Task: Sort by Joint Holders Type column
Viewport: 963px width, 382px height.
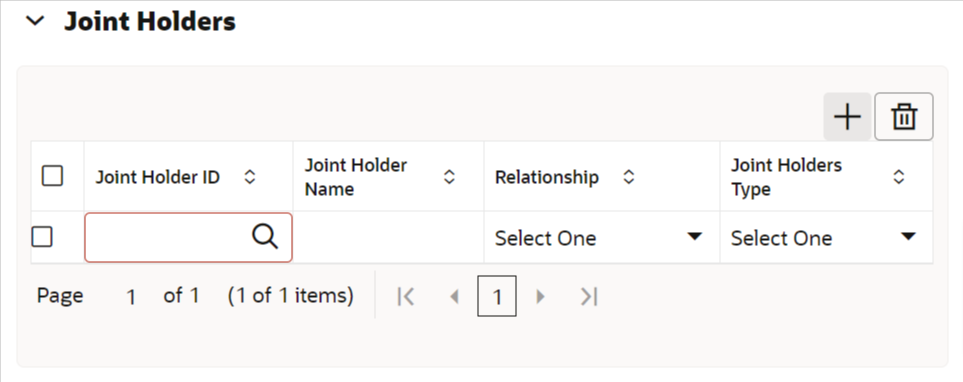Action: click(x=899, y=177)
